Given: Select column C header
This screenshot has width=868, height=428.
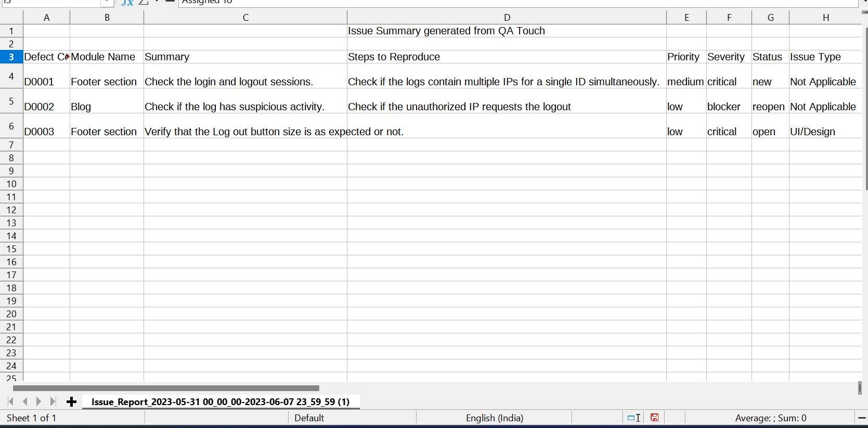Looking at the screenshot, I should click(x=245, y=18).
